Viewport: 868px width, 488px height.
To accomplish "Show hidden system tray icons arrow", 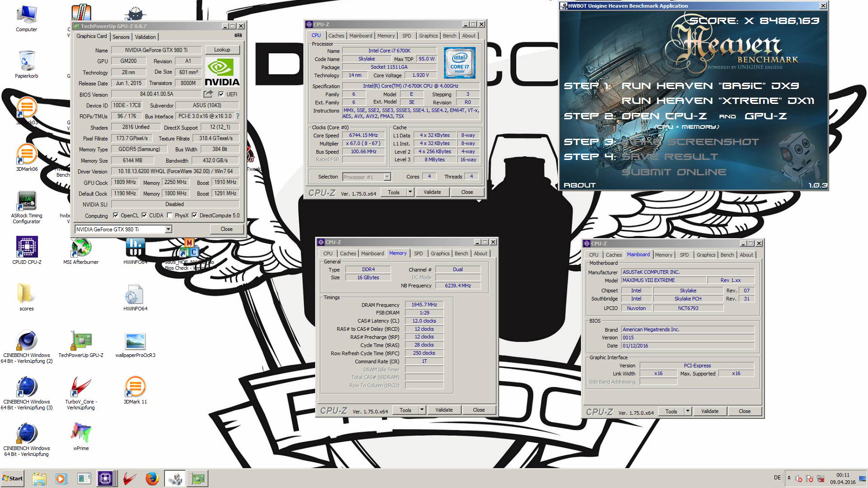I will pos(789,478).
